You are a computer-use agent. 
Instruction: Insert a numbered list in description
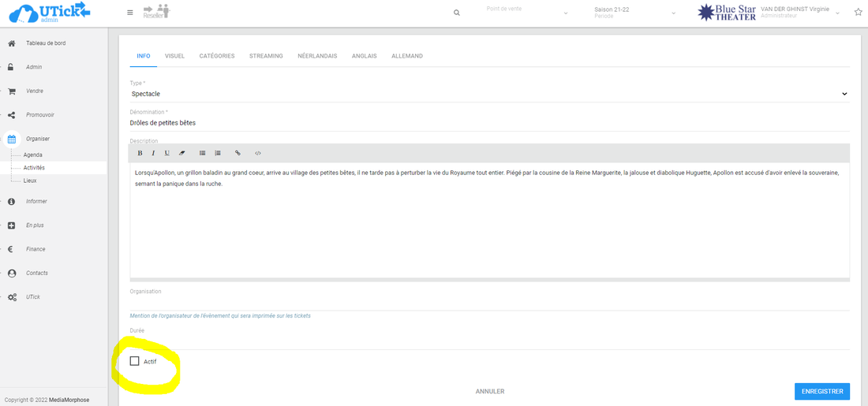click(218, 153)
